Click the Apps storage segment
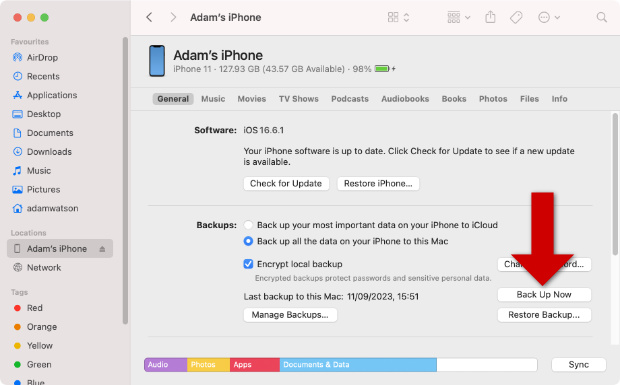 coord(255,364)
